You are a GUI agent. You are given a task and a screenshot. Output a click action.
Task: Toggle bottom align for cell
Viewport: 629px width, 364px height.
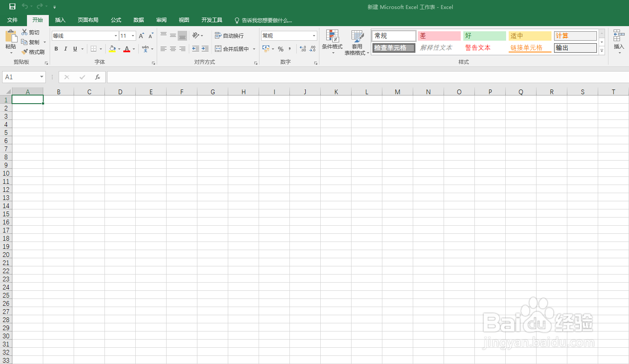click(x=182, y=36)
